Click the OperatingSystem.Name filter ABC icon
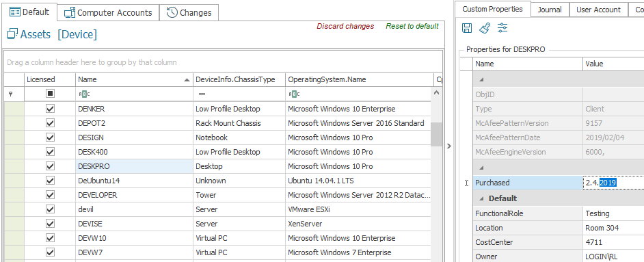Screen dimensions: 644x262 [x=294, y=94]
